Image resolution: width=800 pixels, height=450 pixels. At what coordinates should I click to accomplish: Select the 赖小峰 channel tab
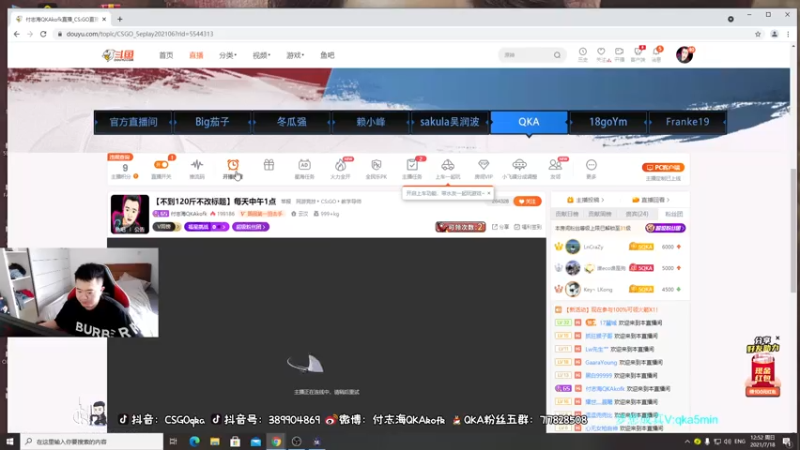click(370, 122)
